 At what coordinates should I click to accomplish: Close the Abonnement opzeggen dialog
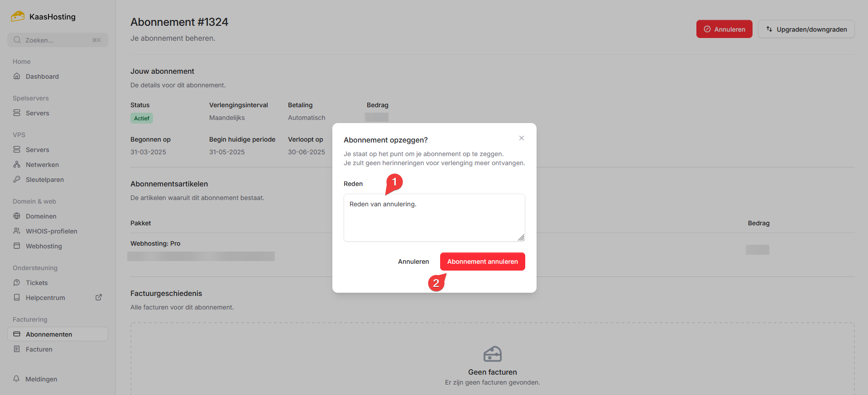pyautogui.click(x=522, y=138)
